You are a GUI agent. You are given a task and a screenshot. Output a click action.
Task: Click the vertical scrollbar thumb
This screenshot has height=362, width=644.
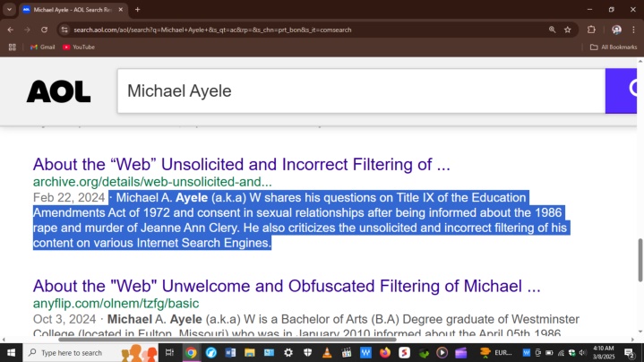coord(640,260)
